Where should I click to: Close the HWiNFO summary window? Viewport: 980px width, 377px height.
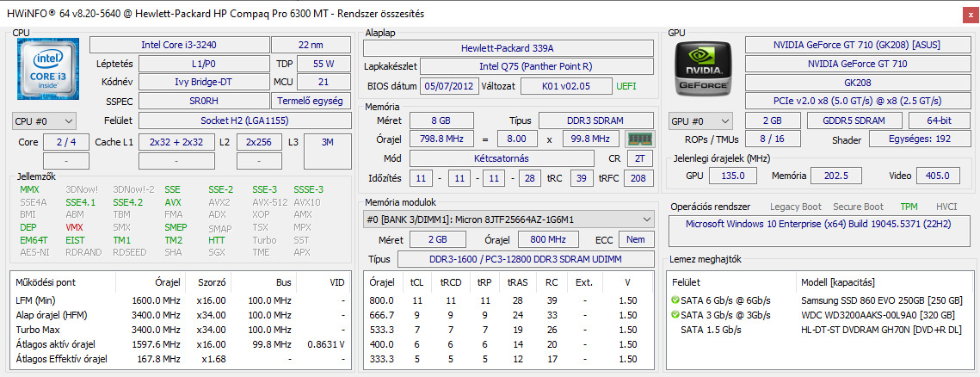coord(971,13)
